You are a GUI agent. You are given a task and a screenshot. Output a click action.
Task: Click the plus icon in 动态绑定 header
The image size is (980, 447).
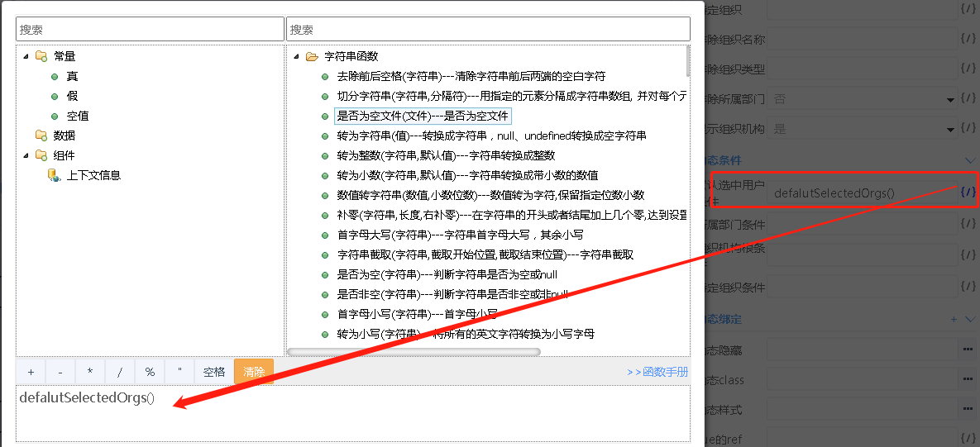coord(954,319)
